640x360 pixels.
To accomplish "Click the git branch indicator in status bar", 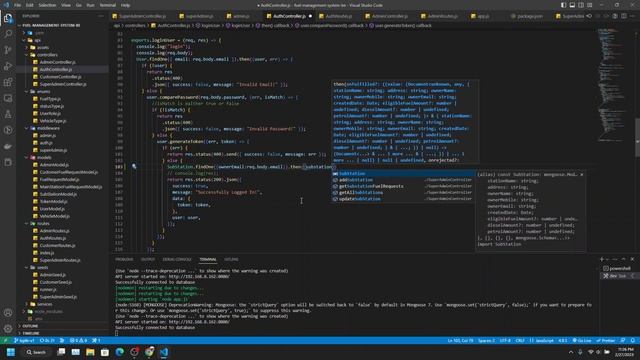I will [x=24, y=340].
